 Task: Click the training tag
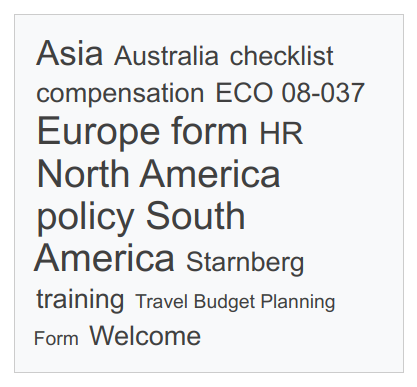point(80,300)
